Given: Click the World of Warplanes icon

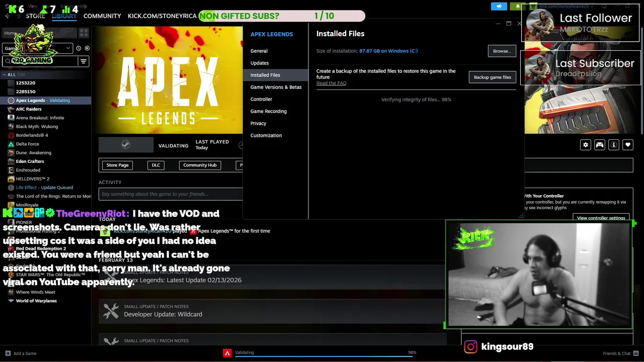Looking at the screenshot, I should [x=11, y=301].
